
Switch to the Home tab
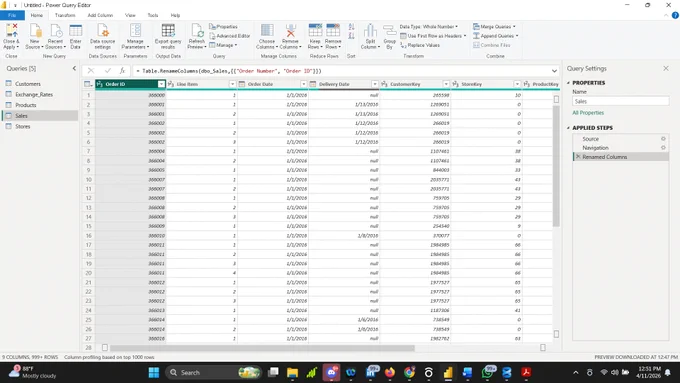pyautogui.click(x=36, y=15)
